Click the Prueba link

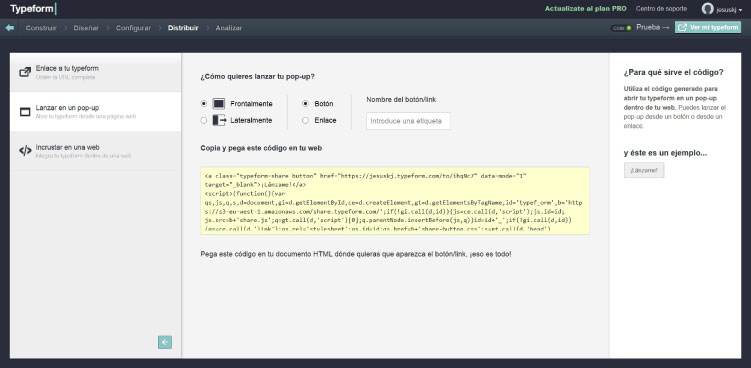pos(652,28)
